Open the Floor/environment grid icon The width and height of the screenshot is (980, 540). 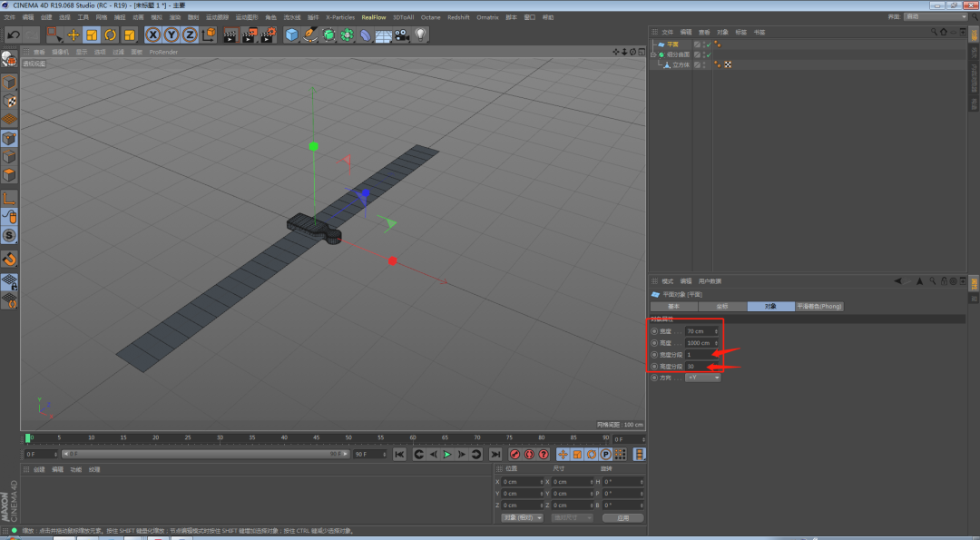pyautogui.click(x=384, y=34)
